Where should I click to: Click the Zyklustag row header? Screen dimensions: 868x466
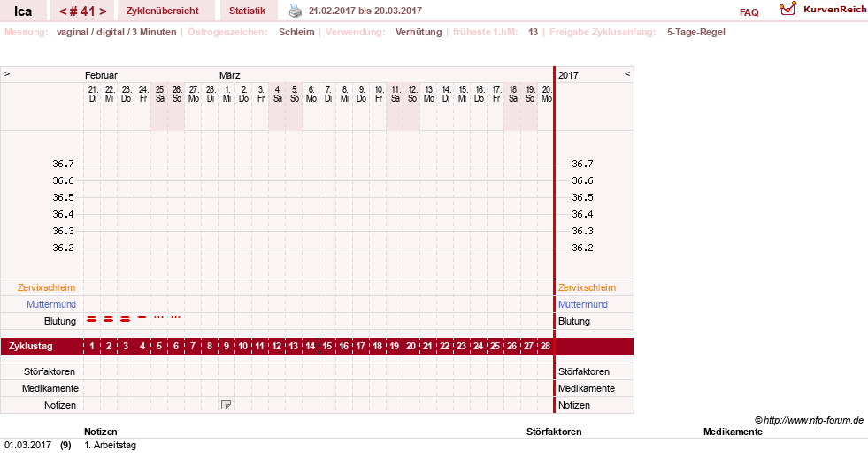coord(31,346)
